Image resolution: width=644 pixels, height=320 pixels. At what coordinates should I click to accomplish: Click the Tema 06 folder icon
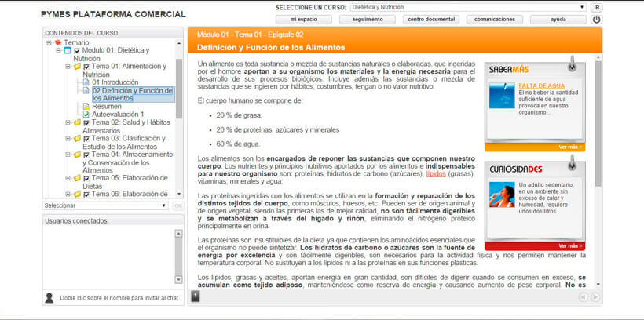(77, 194)
